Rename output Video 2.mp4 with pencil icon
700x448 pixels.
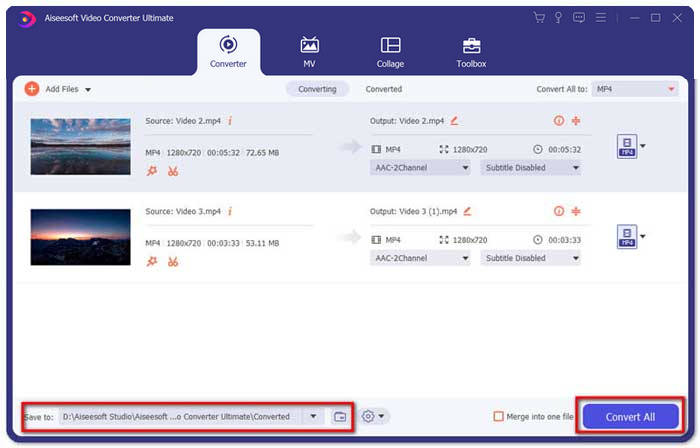coord(454,120)
